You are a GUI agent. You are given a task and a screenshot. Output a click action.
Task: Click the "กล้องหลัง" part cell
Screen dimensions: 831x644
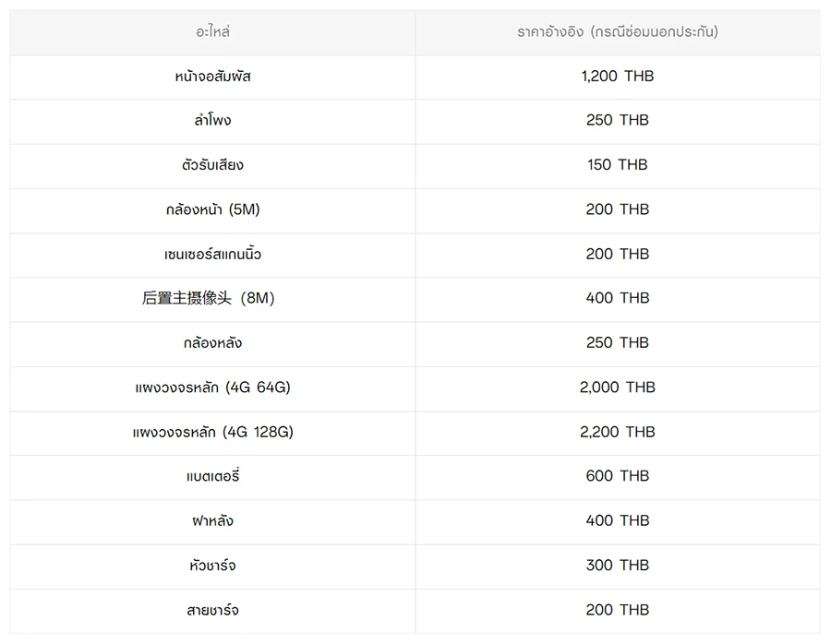click(x=212, y=343)
